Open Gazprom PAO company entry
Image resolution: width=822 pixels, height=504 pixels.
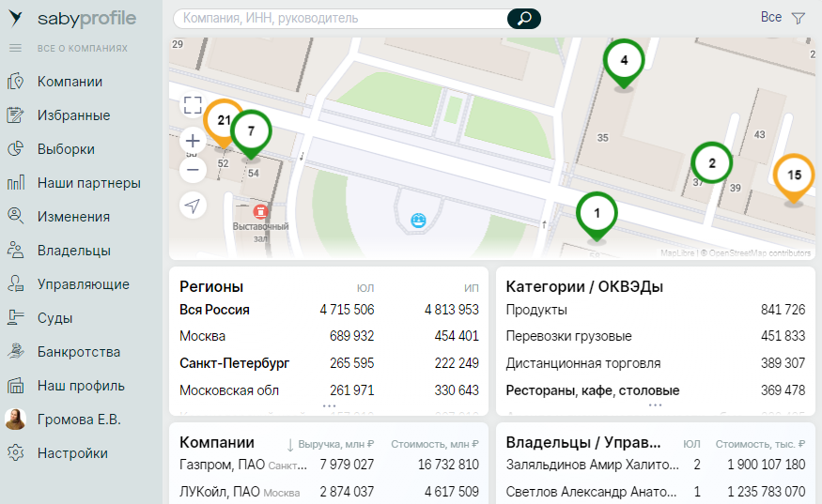[x=221, y=465]
